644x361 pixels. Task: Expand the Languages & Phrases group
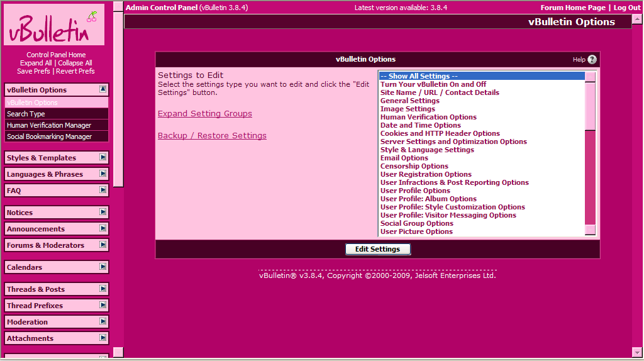(x=103, y=174)
